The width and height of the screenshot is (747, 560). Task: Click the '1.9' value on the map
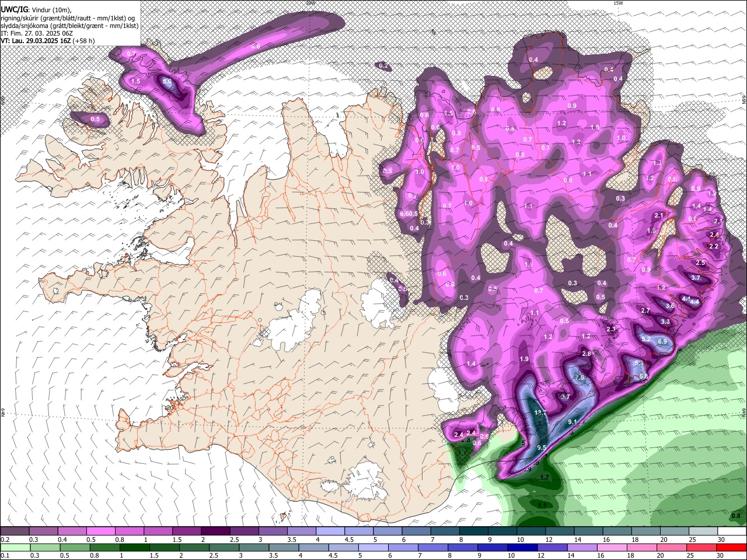(524, 359)
